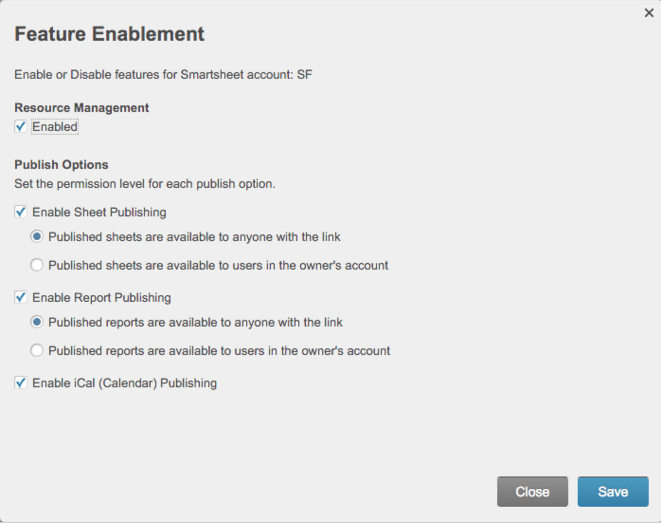661x523 pixels.
Task: Toggle the Enable Sheet Publishing checkbox
Action: click(21, 212)
